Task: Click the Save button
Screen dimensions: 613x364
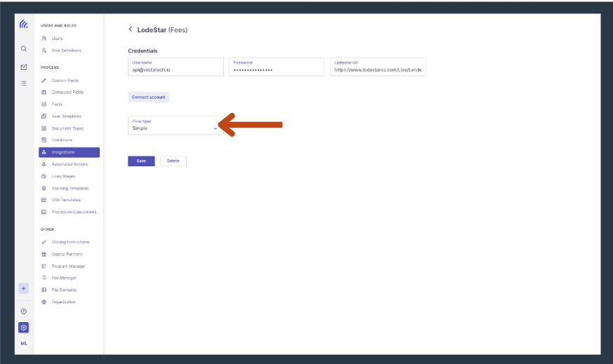Action: (x=141, y=161)
